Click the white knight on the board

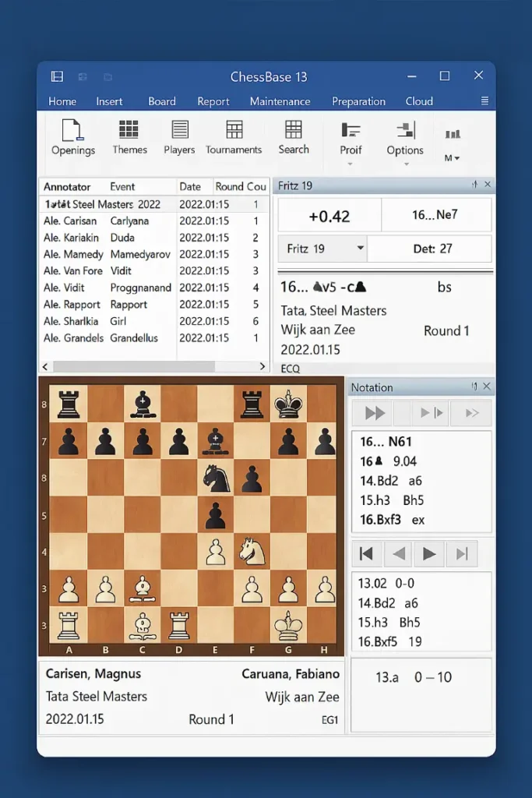tap(252, 552)
